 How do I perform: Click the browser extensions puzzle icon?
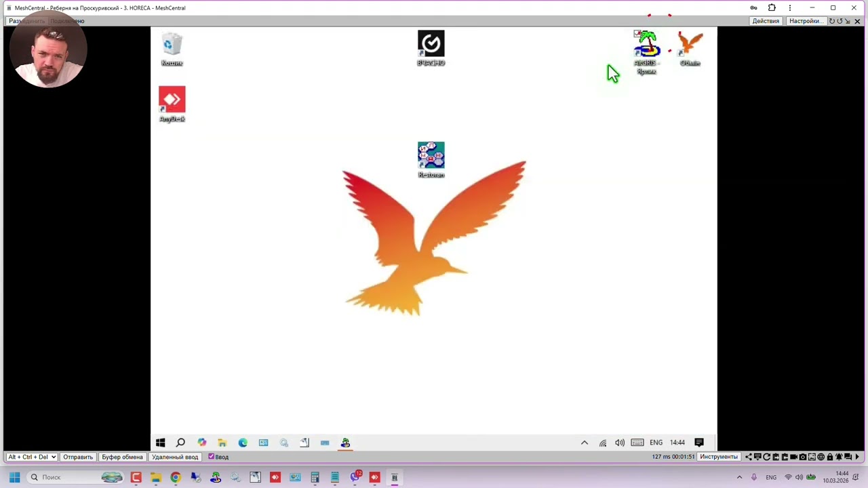(772, 7)
